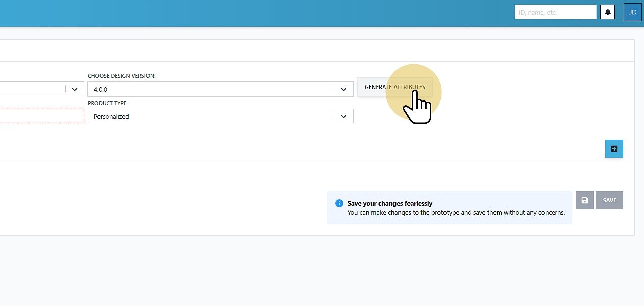
Task: Click the Generate Attributes button
Action: pos(395,87)
